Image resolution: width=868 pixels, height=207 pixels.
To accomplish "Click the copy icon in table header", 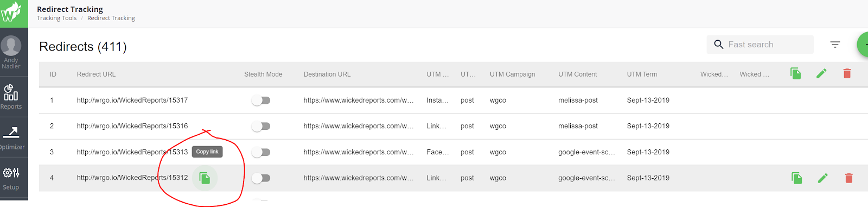I will pos(796,73).
